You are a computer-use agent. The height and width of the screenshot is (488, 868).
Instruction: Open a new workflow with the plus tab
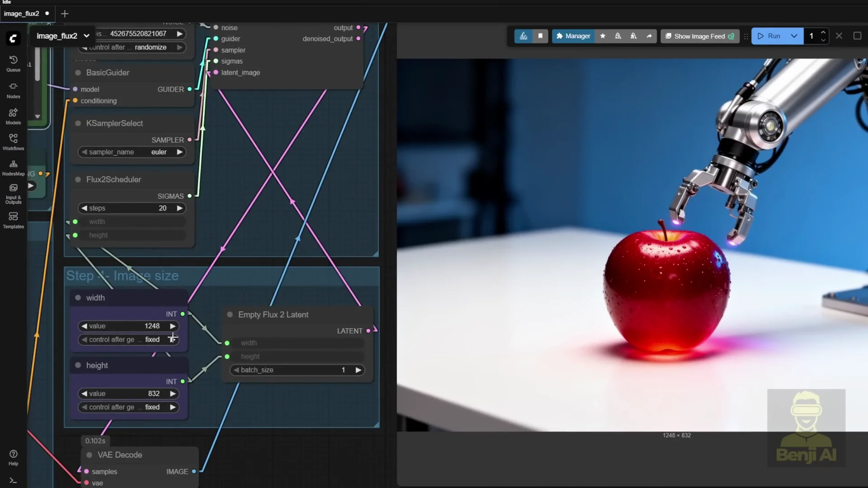tap(65, 14)
